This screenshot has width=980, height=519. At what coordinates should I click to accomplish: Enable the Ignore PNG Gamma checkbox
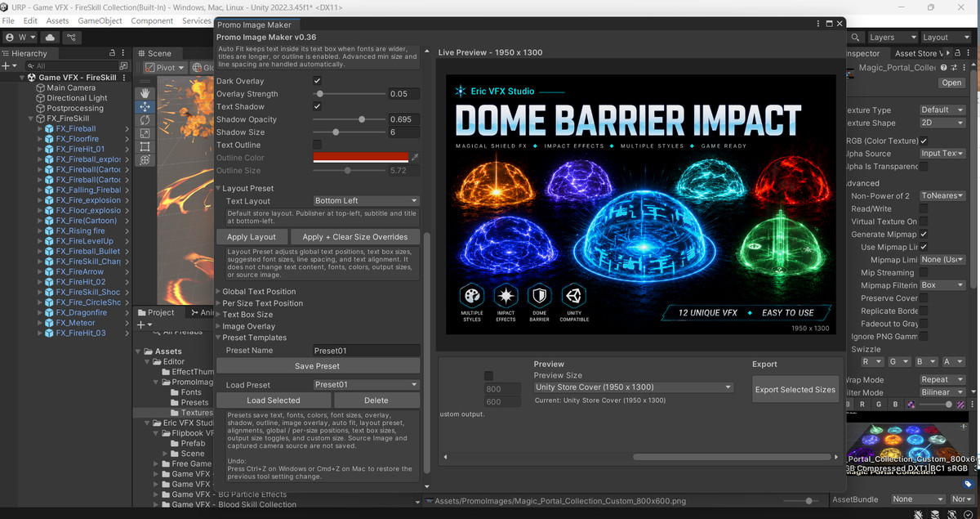click(924, 336)
